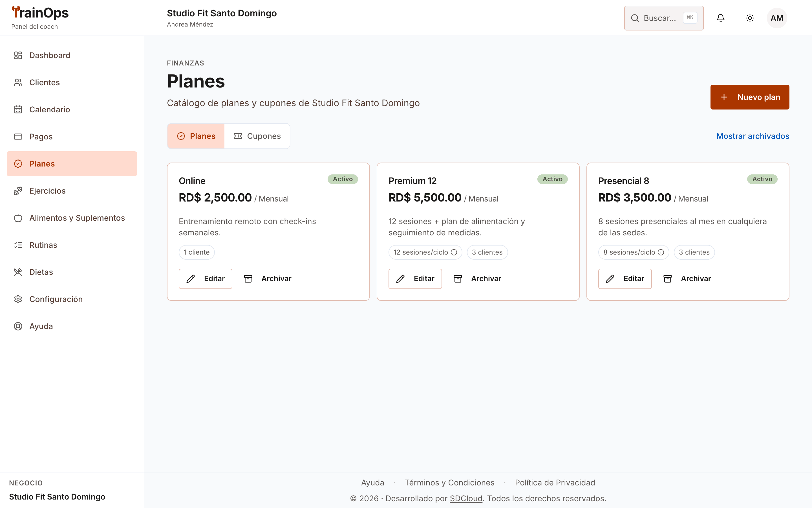Open Dietas in sidebar
Image resolution: width=812 pixels, height=508 pixels.
[72, 272]
